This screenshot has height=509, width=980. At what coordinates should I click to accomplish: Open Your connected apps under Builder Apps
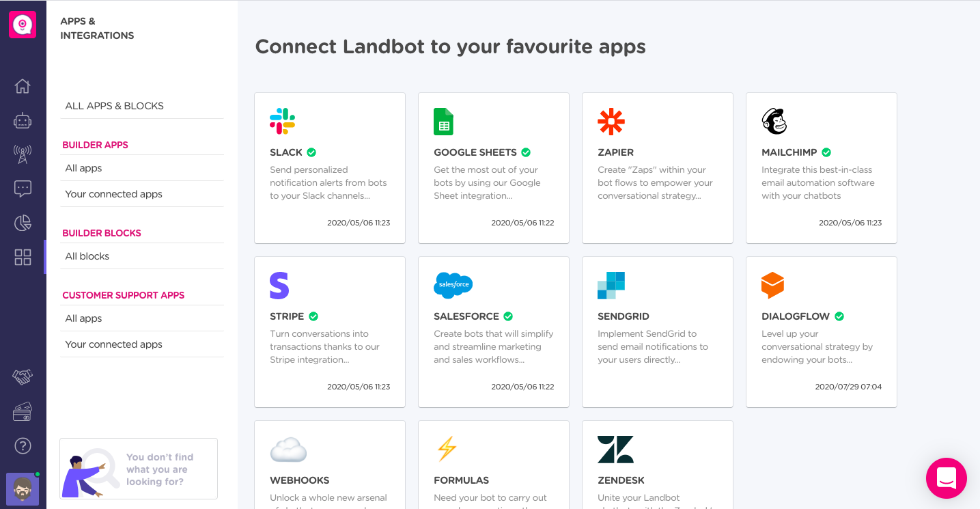114,194
